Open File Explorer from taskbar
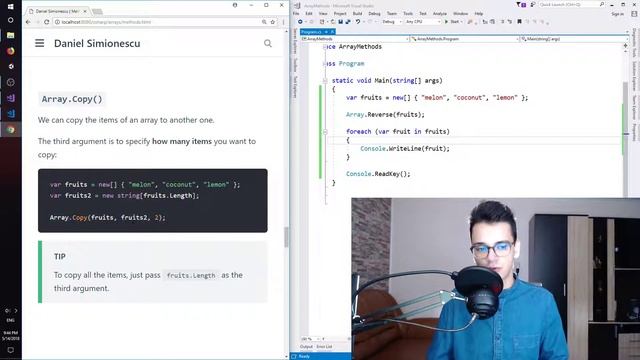The width and height of the screenshot is (640, 360). [11, 36]
